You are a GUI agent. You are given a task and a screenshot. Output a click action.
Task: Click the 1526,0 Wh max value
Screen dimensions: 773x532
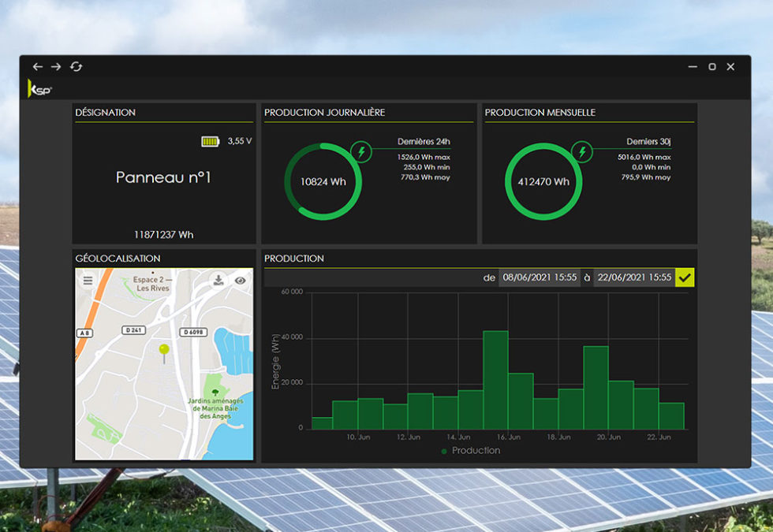click(424, 157)
